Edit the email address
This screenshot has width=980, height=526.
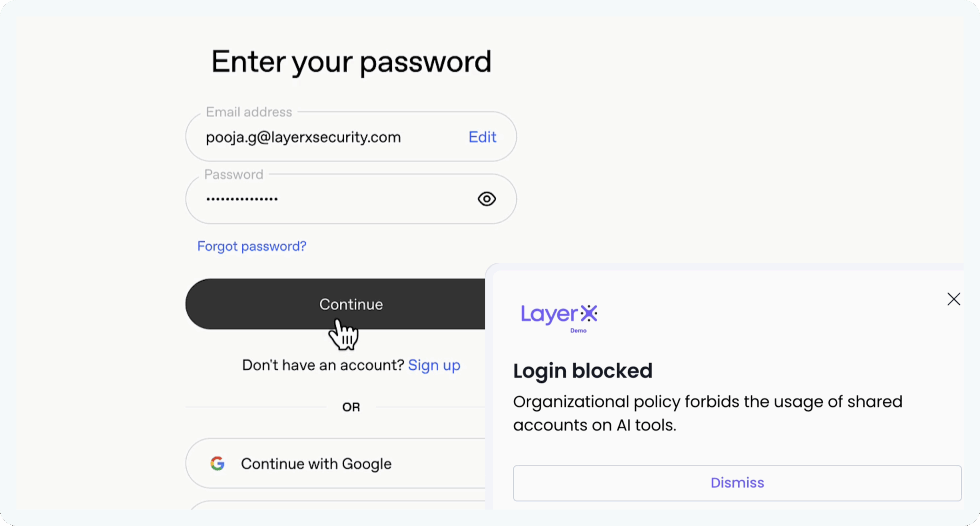pos(482,137)
